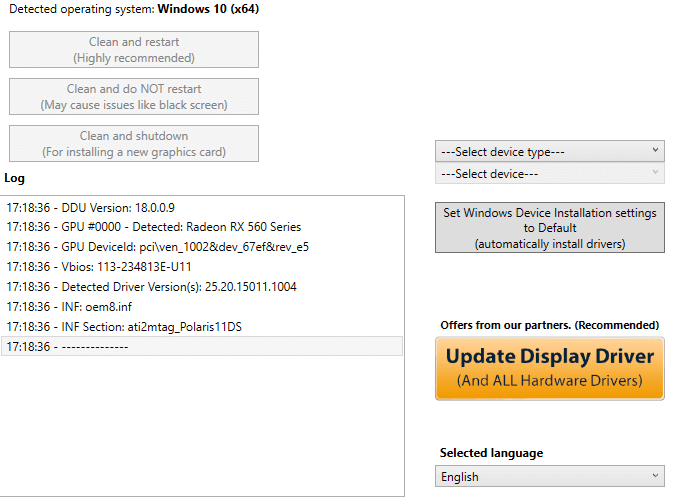This screenshot has height=500, width=676.
Task: Select the Vbios log line
Action: (202, 267)
